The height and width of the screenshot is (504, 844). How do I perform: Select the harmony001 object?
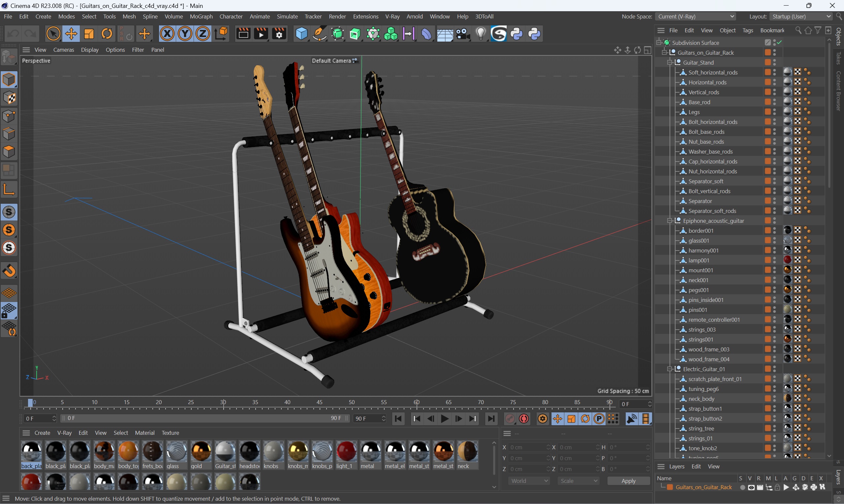click(703, 251)
